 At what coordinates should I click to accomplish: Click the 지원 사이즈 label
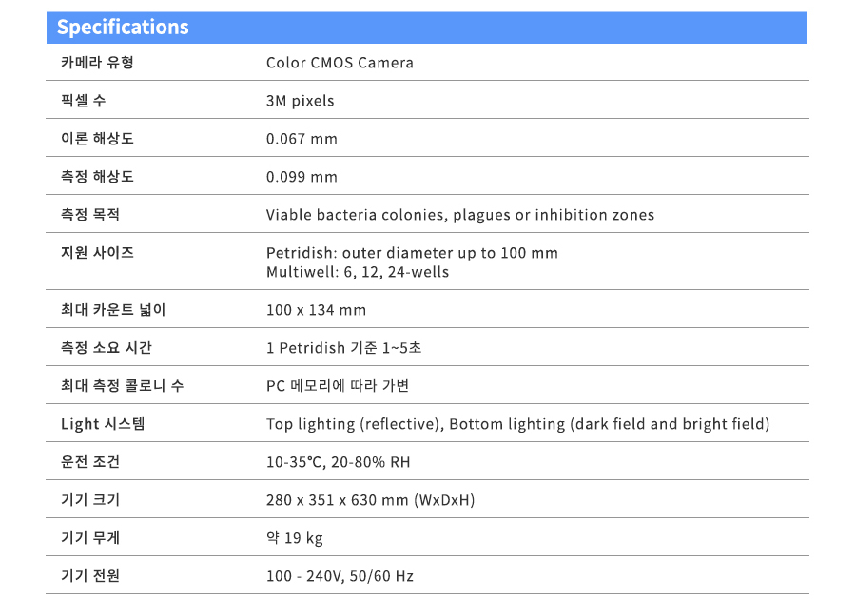(x=97, y=253)
